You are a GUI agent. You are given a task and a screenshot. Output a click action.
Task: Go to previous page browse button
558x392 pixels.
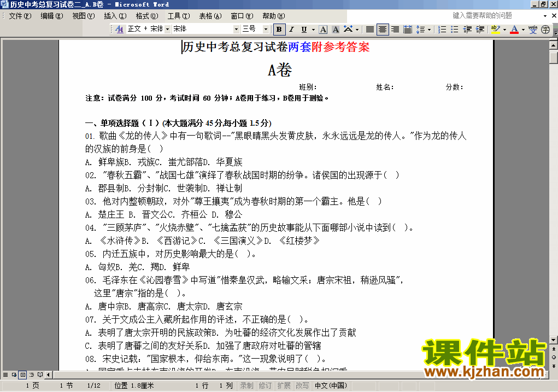click(x=554, y=349)
